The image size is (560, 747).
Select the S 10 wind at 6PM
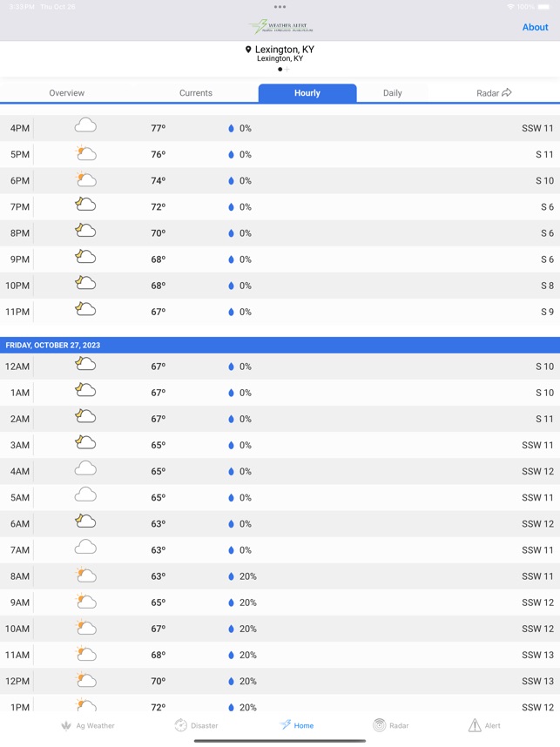point(544,180)
